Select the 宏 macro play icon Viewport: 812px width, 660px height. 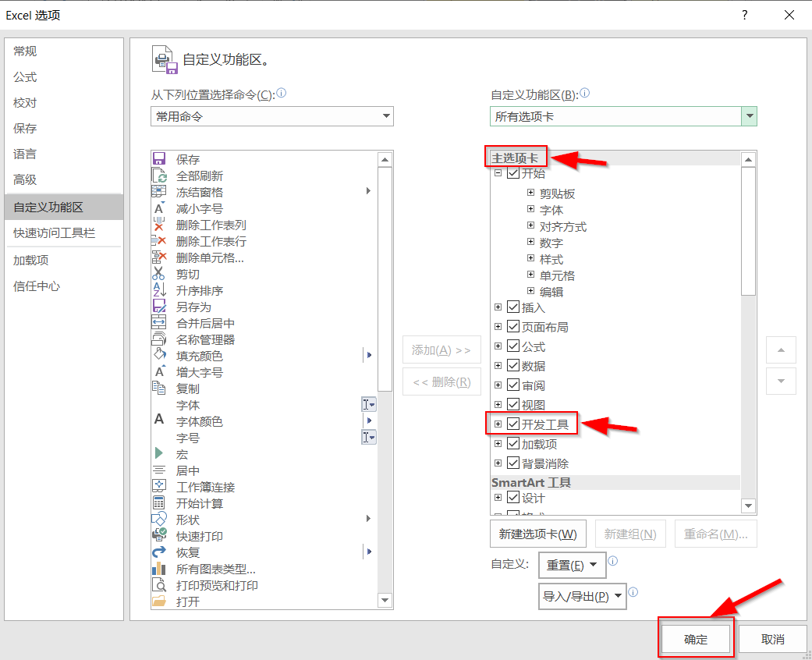tap(159, 453)
